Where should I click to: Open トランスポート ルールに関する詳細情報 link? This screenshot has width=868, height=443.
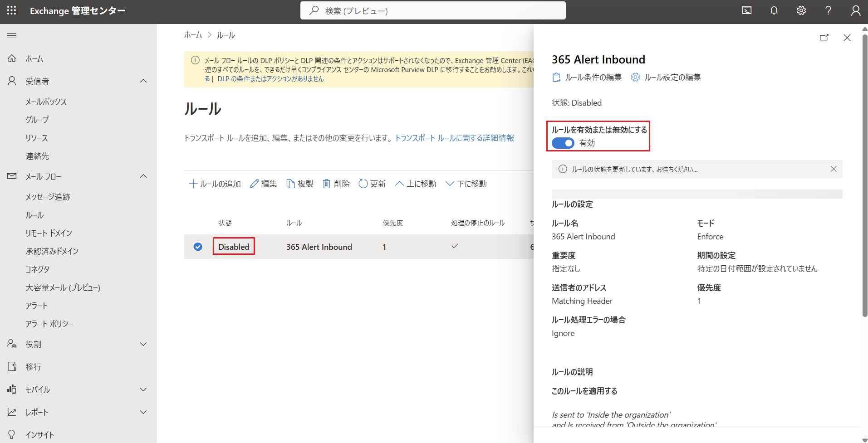pyautogui.click(x=454, y=138)
